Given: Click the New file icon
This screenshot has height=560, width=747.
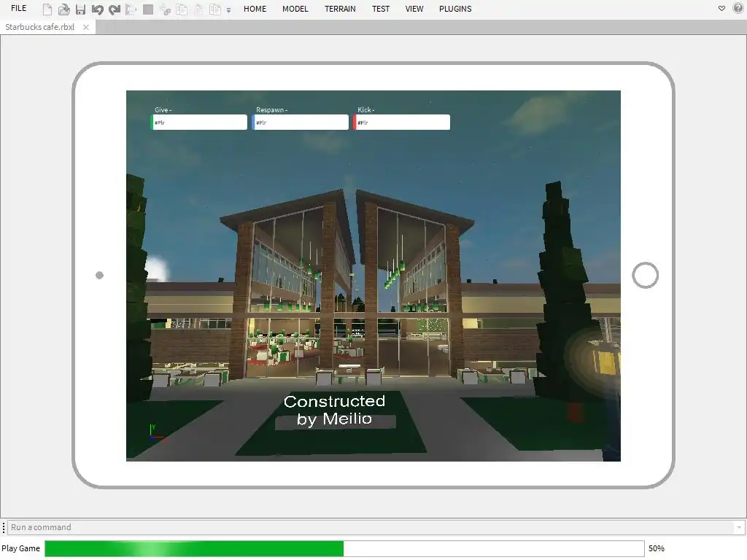Looking at the screenshot, I should coord(47,9).
